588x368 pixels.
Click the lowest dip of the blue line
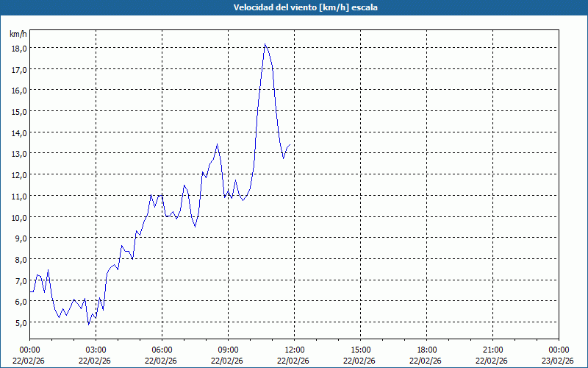pyautogui.click(x=89, y=324)
